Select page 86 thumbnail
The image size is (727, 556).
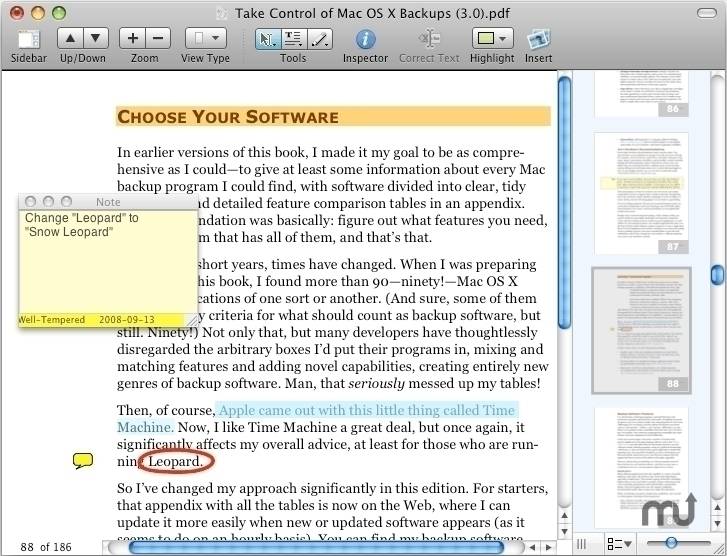[x=641, y=94]
